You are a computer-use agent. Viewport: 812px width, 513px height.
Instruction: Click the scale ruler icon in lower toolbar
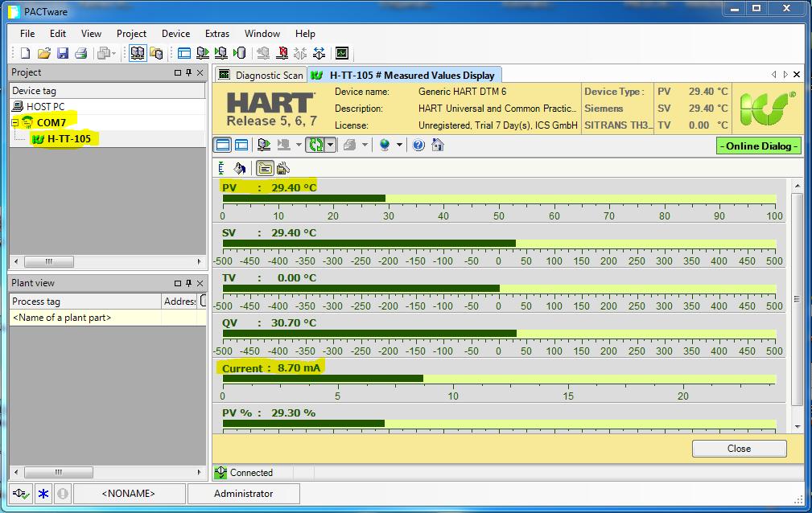click(x=221, y=168)
